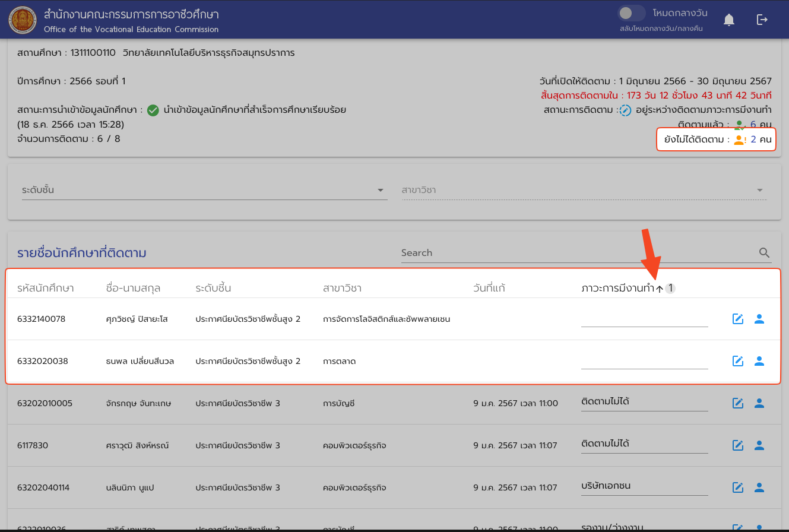Click the commission logo in header
The width and height of the screenshot is (789, 532).
click(x=22, y=20)
